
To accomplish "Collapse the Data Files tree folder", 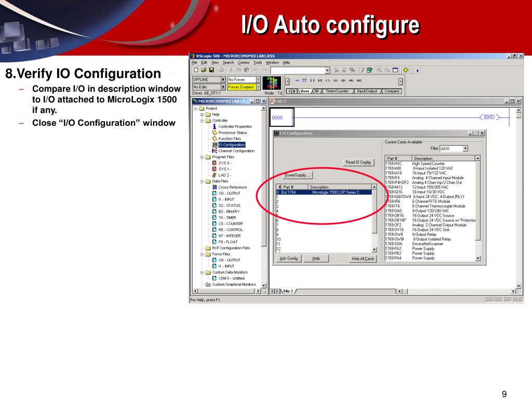I will (x=202, y=181).
